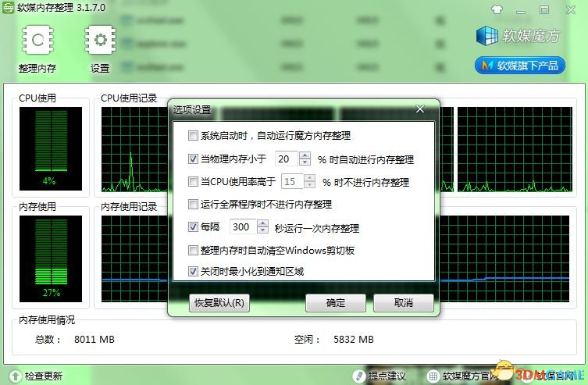Click the 内存使用 27% gauge
Viewport: 588px width, 385px height.
coord(51,258)
